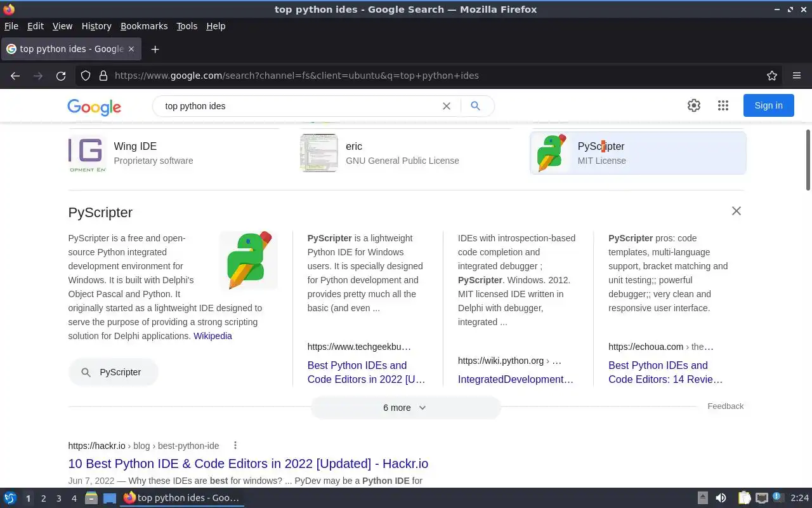Open the Tools menu

(187, 26)
